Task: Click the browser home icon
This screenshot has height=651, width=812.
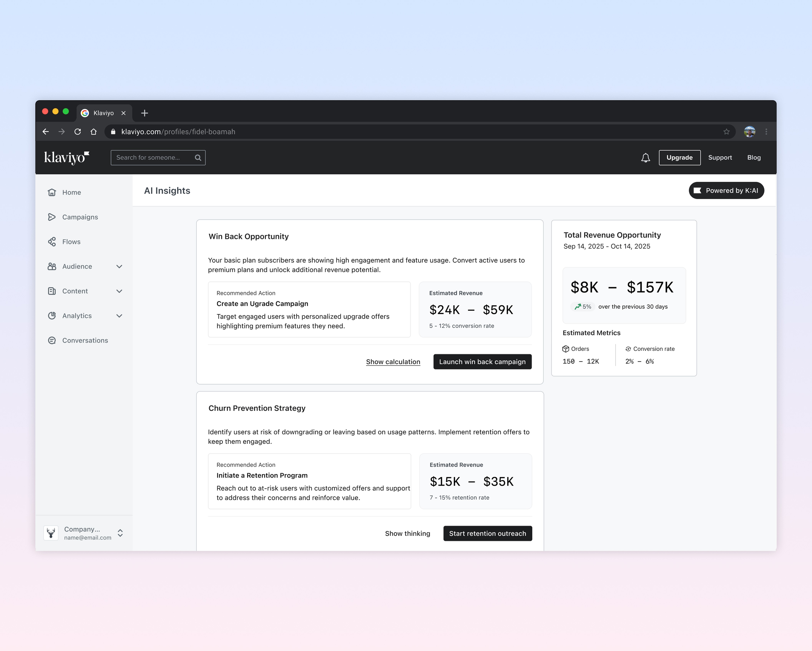Action: coord(94,132)
